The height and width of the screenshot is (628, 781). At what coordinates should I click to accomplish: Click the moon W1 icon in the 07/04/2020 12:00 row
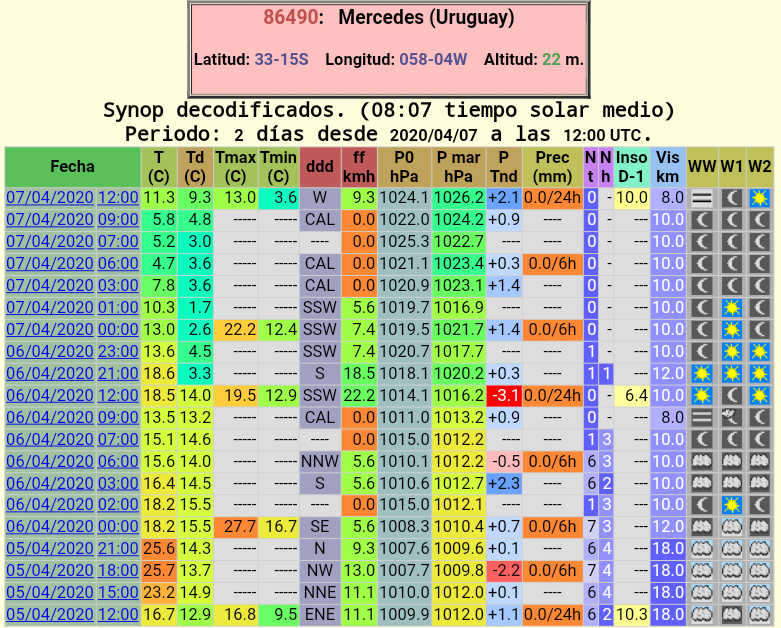pyautogui.click(x=732, y=198)
